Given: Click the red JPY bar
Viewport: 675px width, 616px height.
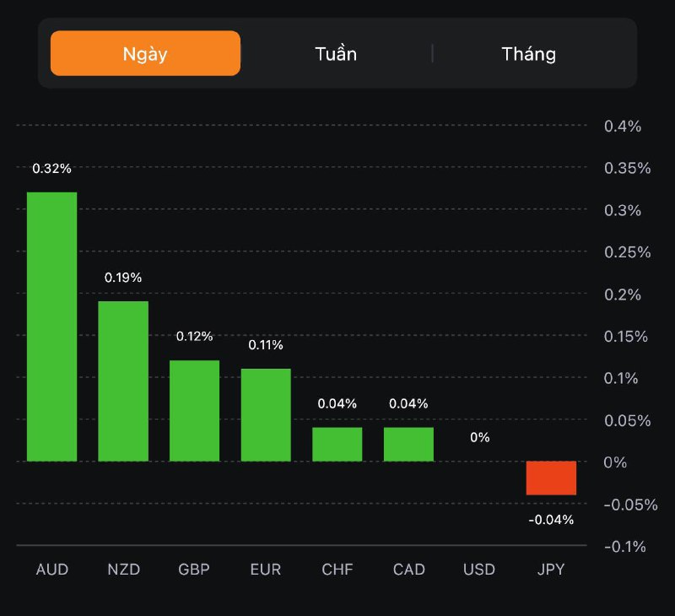Looking at the screenshot, I should pyautogui.click(x=551, y=478).
